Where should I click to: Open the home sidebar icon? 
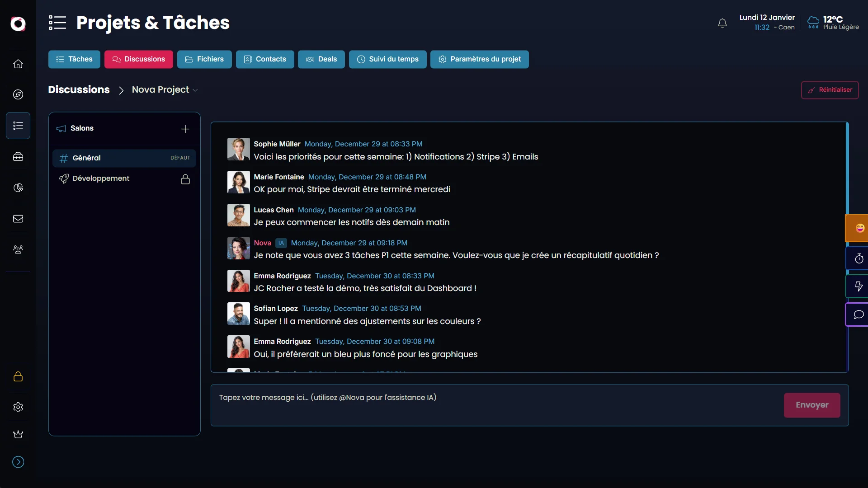pos(18,64)
